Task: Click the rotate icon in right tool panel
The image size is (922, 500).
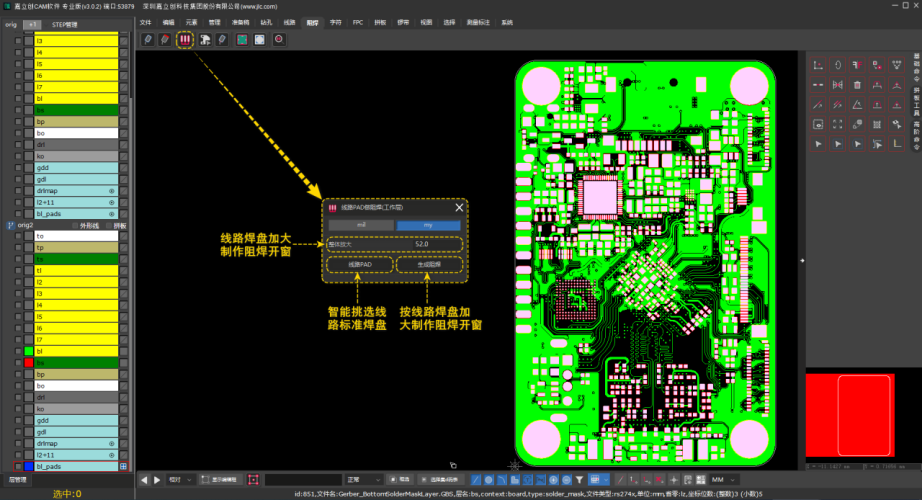Action: coord(837,65)
